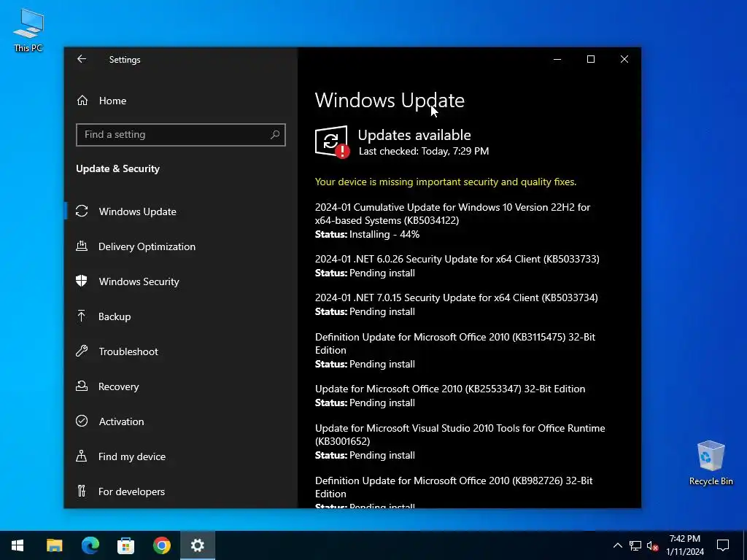Click the Recovery icon in sidebar
The image size is (747, 560).
[82, 386]
